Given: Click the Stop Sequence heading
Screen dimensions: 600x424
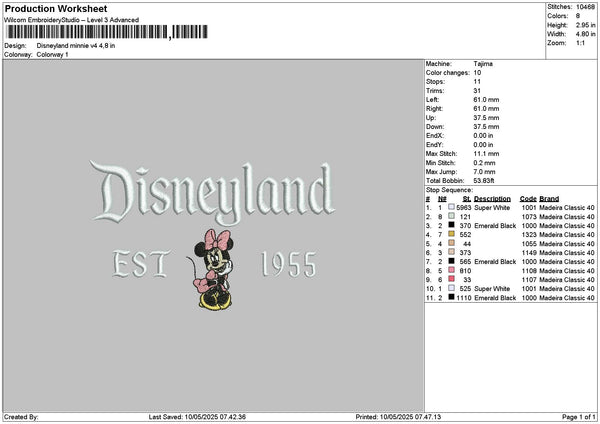Looking at the screenshot, I should coord(449,190).
